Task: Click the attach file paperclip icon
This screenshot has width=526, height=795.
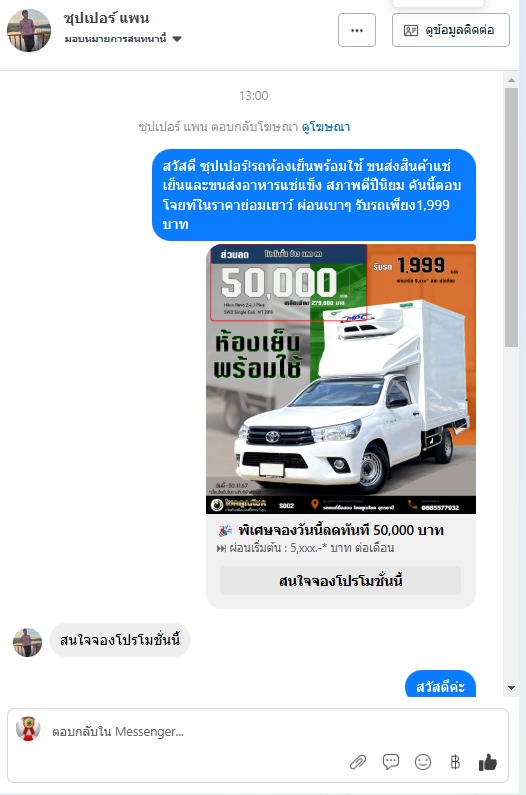Action: tap(358, 762)
